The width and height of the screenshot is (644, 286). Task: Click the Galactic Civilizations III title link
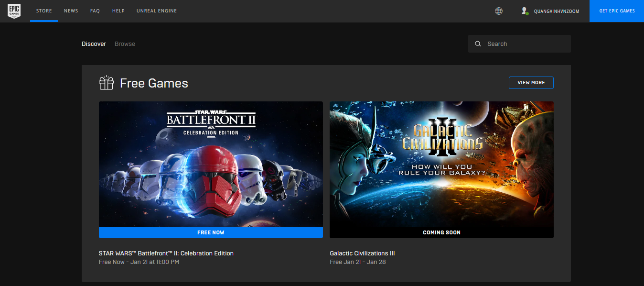pyautogui.click(x=362, y=253)
